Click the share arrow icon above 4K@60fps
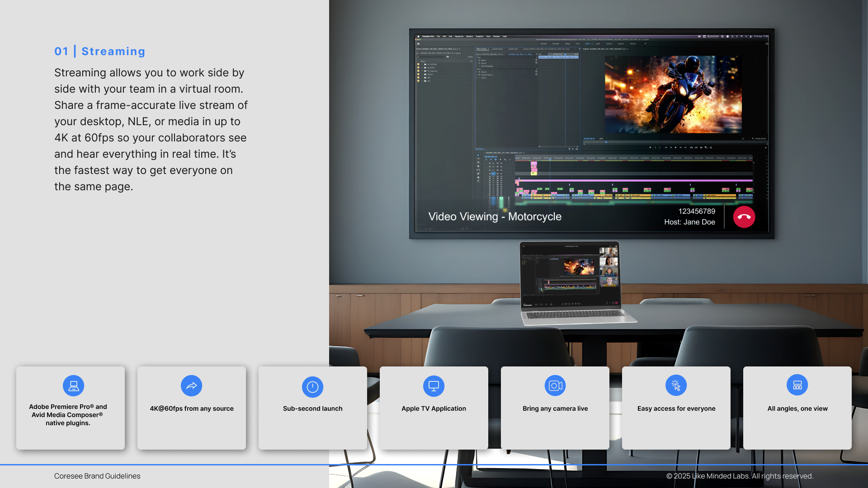Viewport: 868px width, 488px height. [x=191, y=386]
